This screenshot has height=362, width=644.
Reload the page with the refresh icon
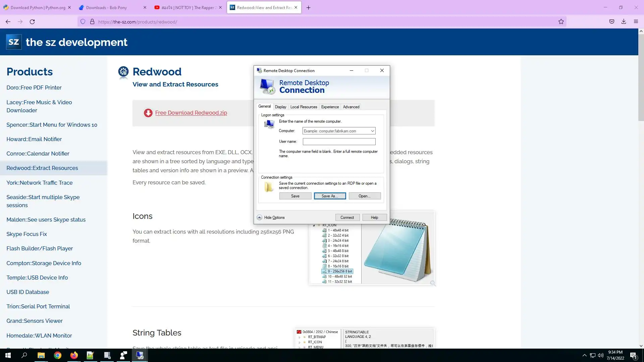[32, 22]
